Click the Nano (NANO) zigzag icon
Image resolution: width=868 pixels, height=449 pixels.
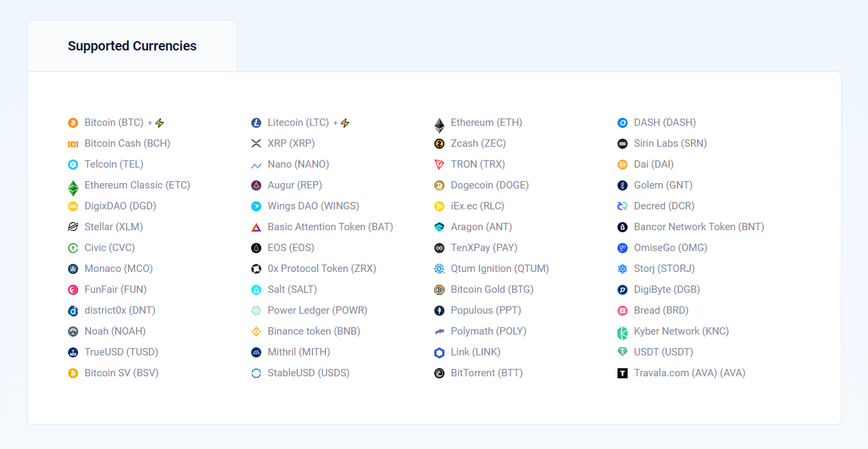pyautogui.click(x=256, y=165)
